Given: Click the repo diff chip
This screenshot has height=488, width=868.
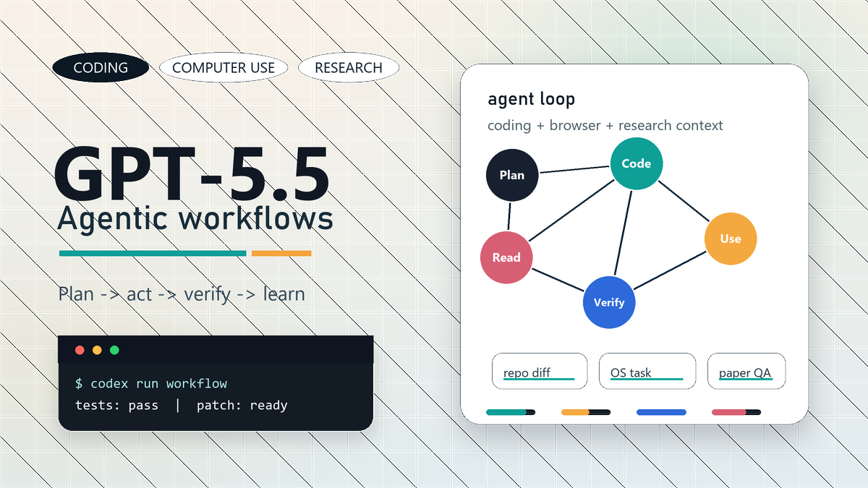Looking at the screenshot, I should pyautogui.click(x=540, y=372).
